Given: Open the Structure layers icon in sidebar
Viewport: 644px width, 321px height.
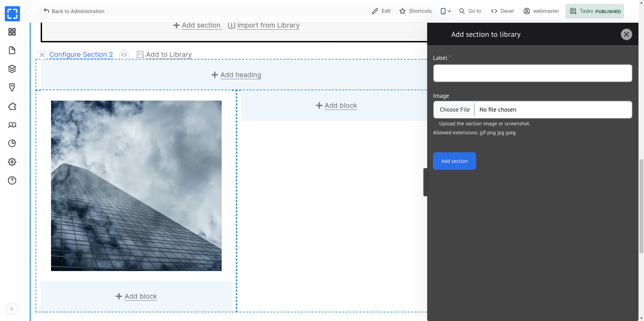Looking at the screenshot, I should pyautogui.click(x=12, y=69).
